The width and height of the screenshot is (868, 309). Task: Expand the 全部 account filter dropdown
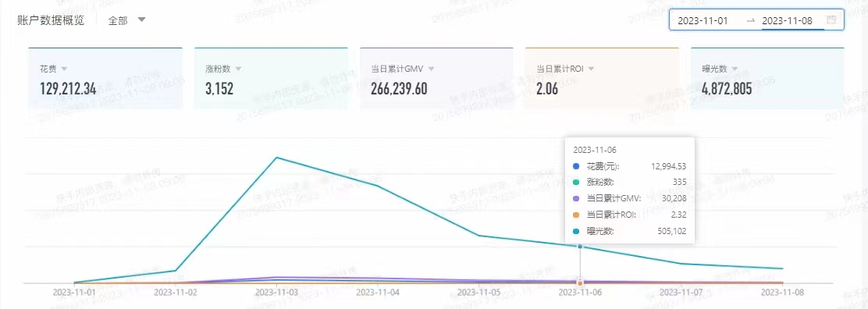tap(126, 20)
